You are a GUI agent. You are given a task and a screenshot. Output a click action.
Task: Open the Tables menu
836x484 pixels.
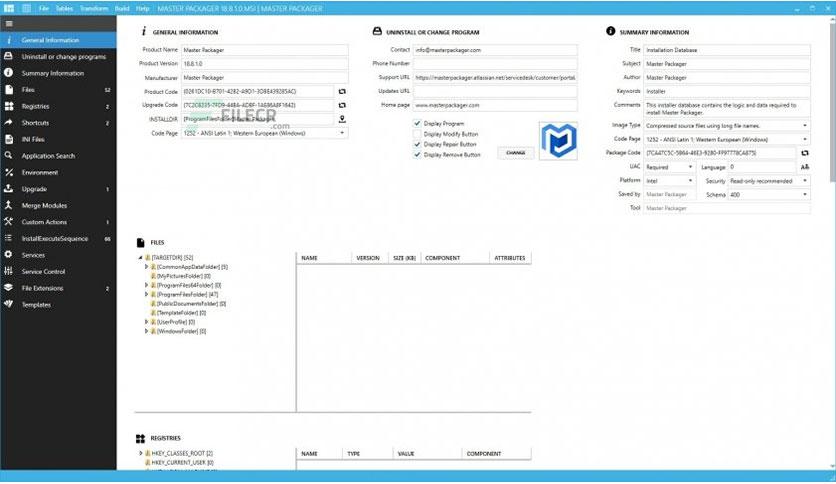pyautogui.click(x=65, y=9)
